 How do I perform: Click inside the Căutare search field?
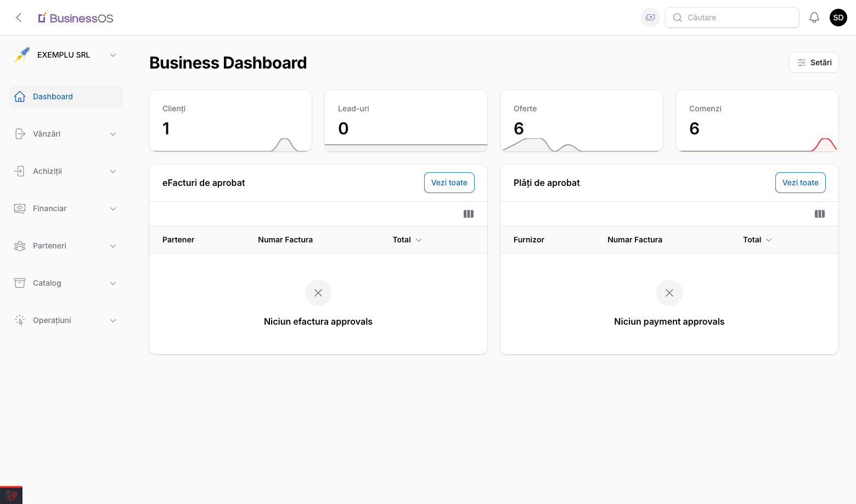(x=732, y=17)
